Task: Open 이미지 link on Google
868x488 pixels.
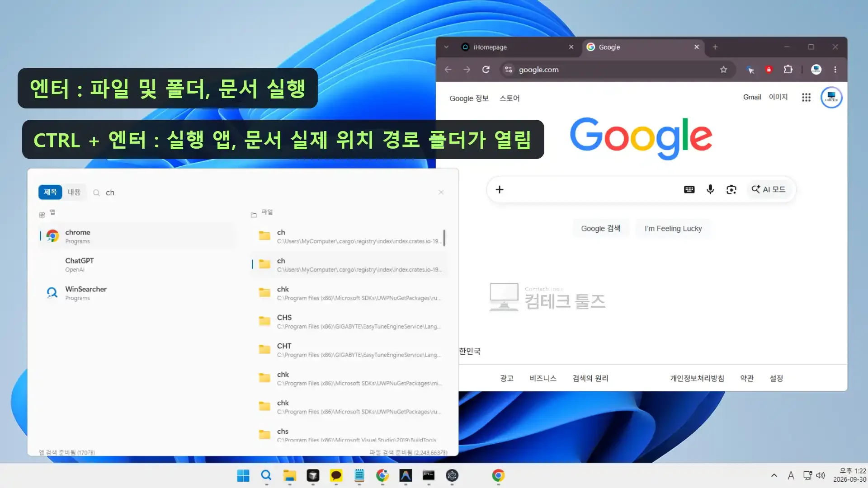Action: tap(778, 97)
